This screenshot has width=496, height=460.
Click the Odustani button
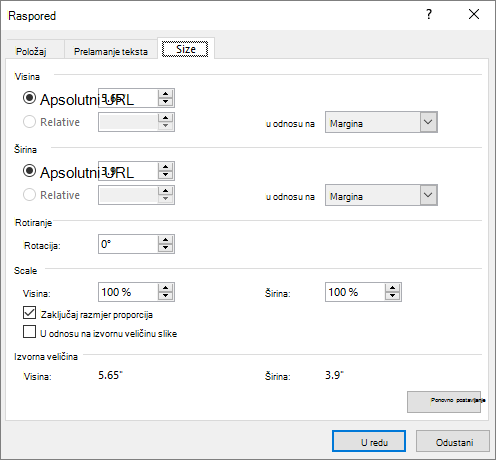[x=453, y=441]
